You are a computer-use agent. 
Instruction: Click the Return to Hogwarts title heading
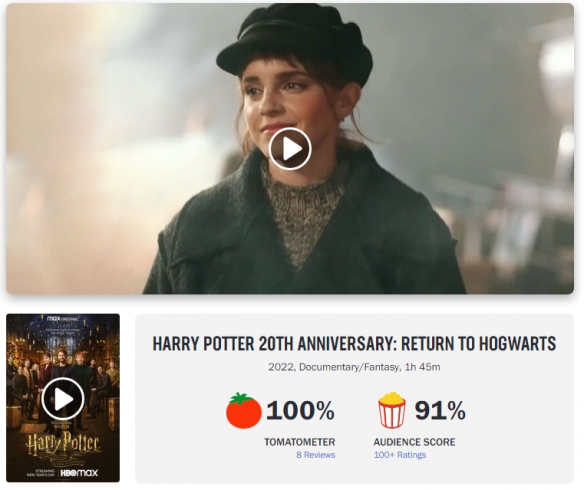click(x=354, y=343)
